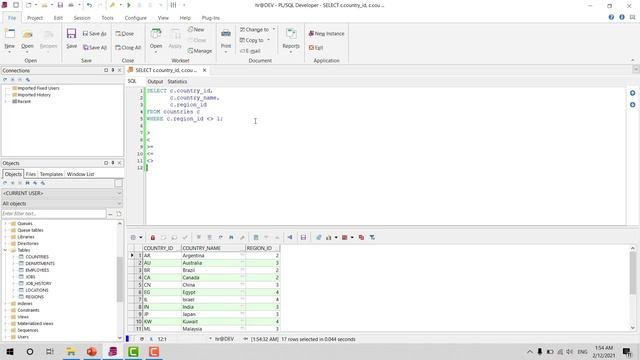This screenshot has height=360, width=640.
Task: Expand the Queues tree node
Action: coord(6,224)
